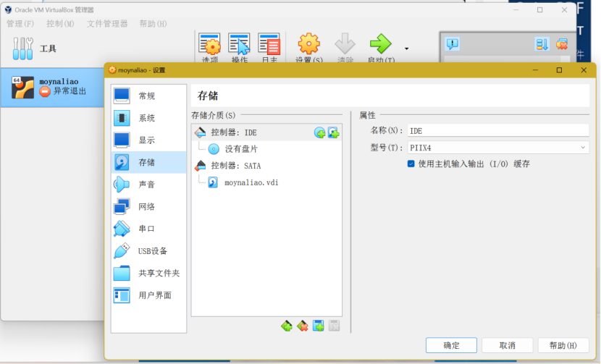Open 串口 settings category

[x=148, y=229]
